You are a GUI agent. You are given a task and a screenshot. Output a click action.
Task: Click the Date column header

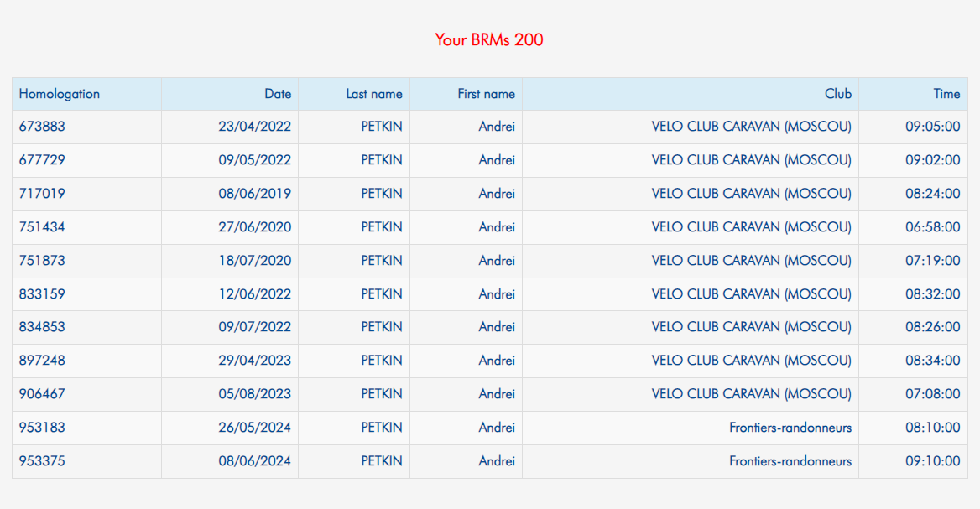(278, 94)
